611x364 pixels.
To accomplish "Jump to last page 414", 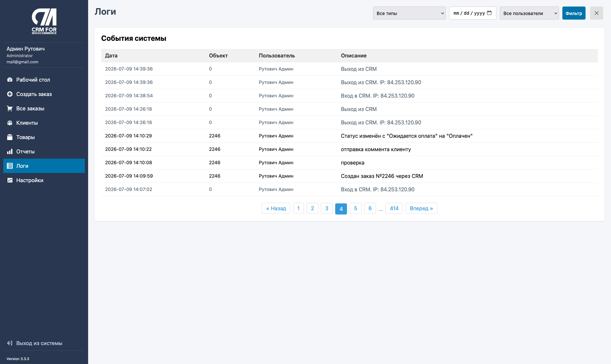I will [x=394, y=208].
